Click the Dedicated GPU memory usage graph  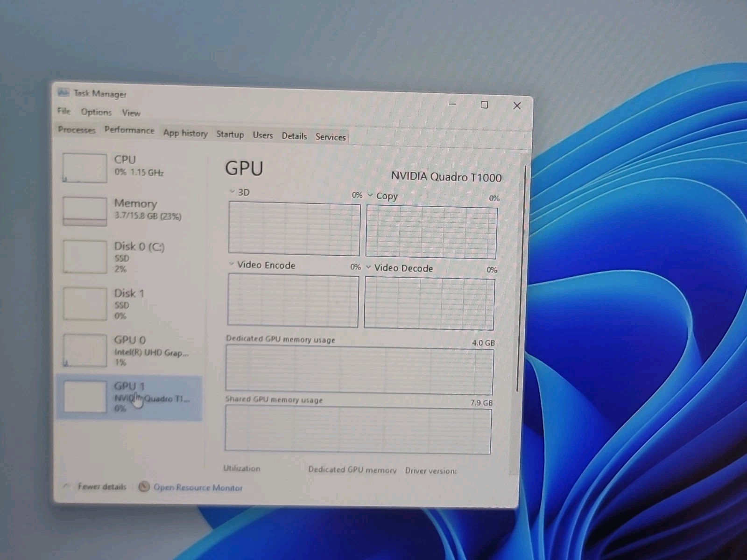[x=359, y=370]
